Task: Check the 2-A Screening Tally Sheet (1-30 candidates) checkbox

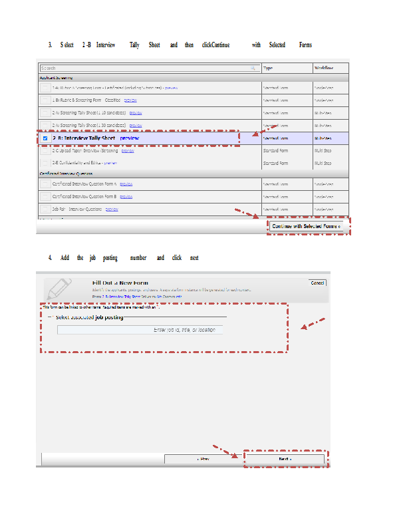Action: pos(45,126)
